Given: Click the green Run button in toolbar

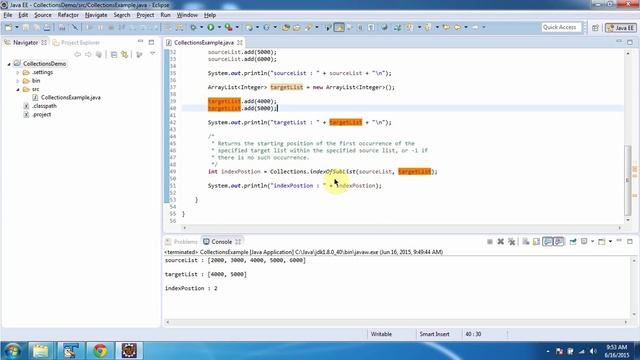Looking at the screenshot, I should 211,27.
